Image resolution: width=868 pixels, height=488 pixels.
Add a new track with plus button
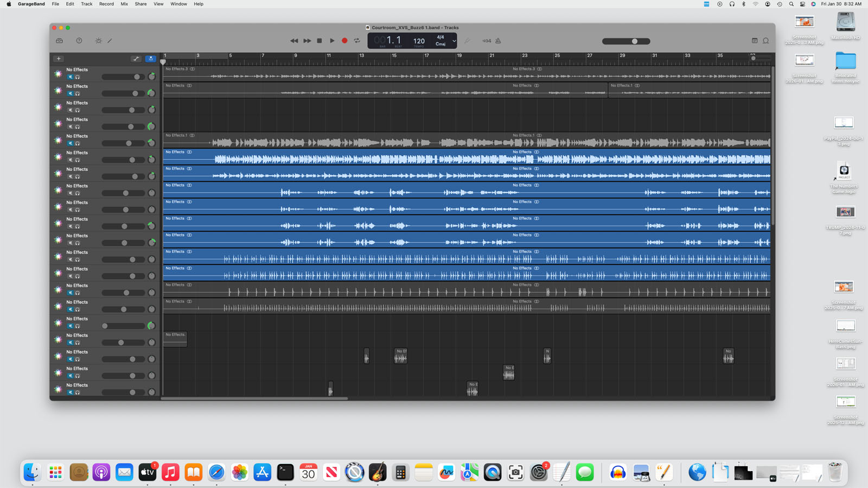point(59,59)
